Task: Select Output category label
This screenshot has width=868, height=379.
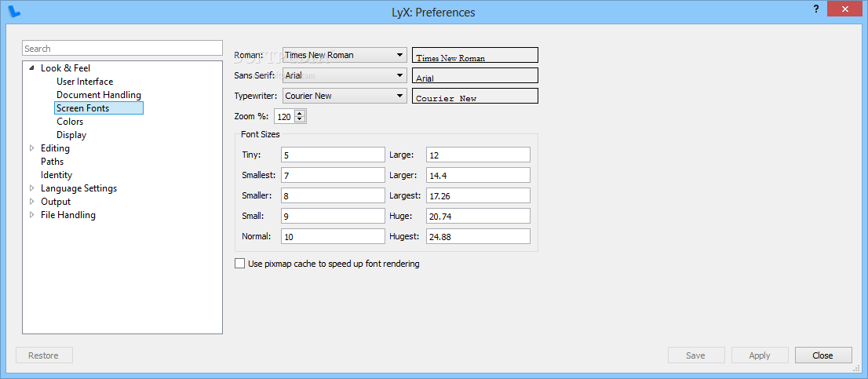Action: click(56, 202)
